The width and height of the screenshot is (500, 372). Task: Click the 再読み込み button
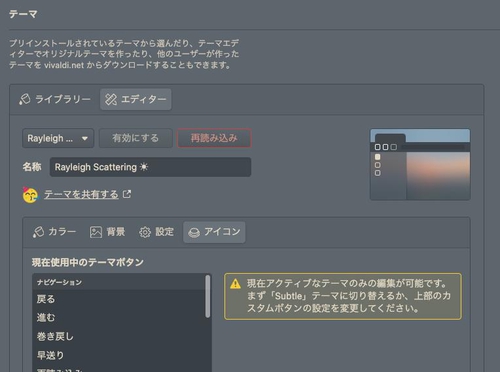pyautogui.click(x=214, y=138)
